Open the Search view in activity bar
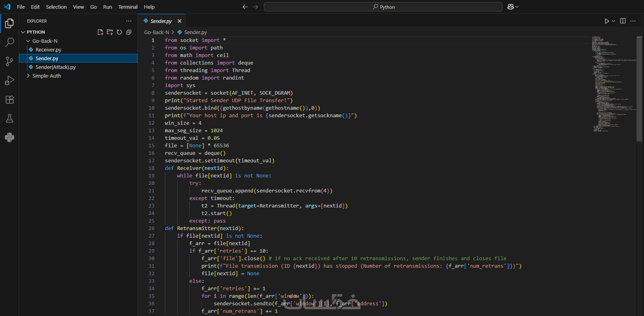The width and height of the screenshot is (644, 316). point(10,42)
